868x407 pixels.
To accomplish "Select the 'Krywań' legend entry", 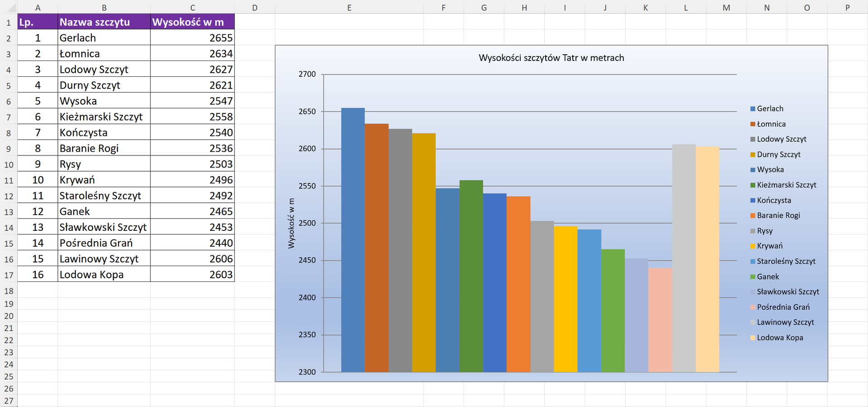I will (x=769, y=246).
